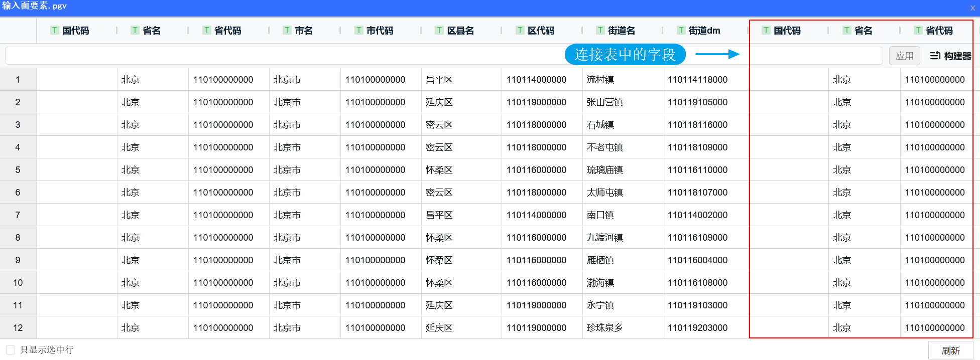This screenshot has width=980, height=360.
Task: Click the type icon beside 街道名 header
Action: tap(600, 30)
